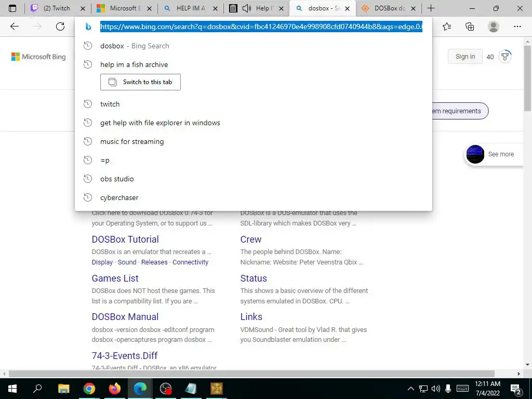This screenshot has width=532, height=399.
Task: Open Settings and more ellipsis menu
Action: tap(517, 26)
